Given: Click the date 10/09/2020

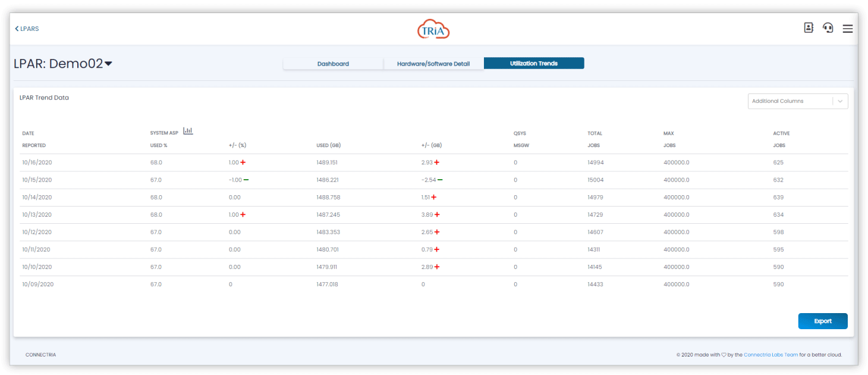Looking at the screenshot, I should coord(38,285).
